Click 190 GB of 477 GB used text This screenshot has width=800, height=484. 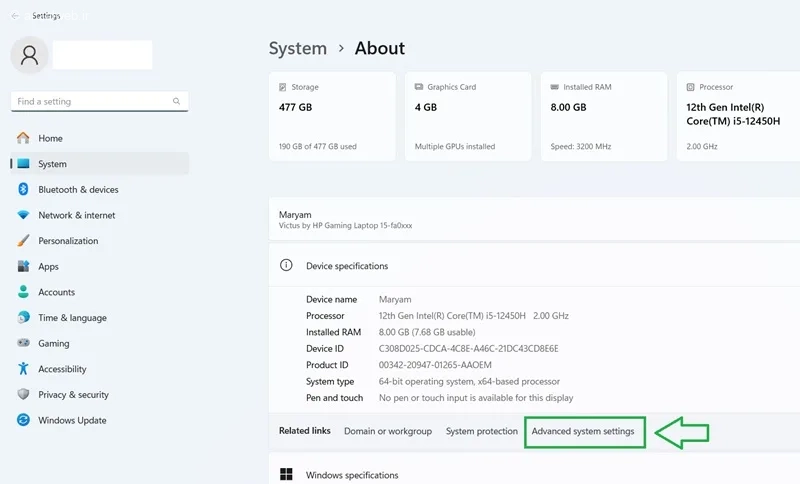[x=318, y=146]
